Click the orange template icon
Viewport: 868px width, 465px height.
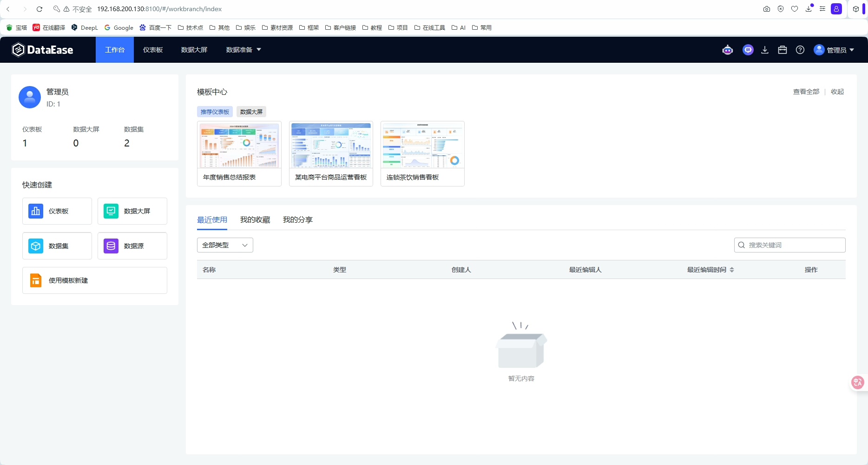[36, 280]
